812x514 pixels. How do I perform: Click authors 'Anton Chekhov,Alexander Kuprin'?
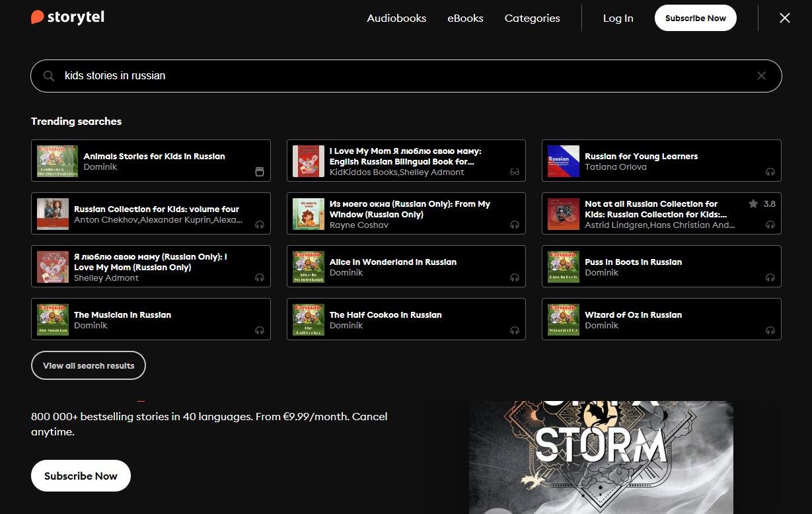point(159,220)
